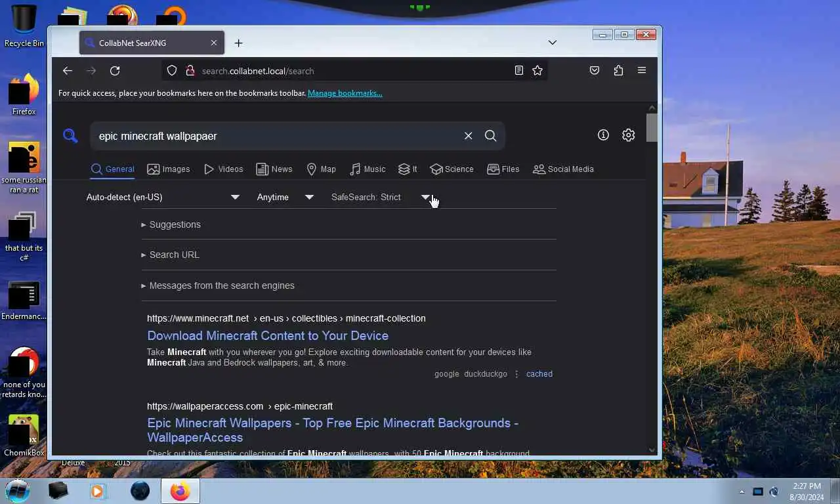The image size is (840, 504).
Task: Select the 'that but its c#' desktop icon
Action: (x=24, y=236)
